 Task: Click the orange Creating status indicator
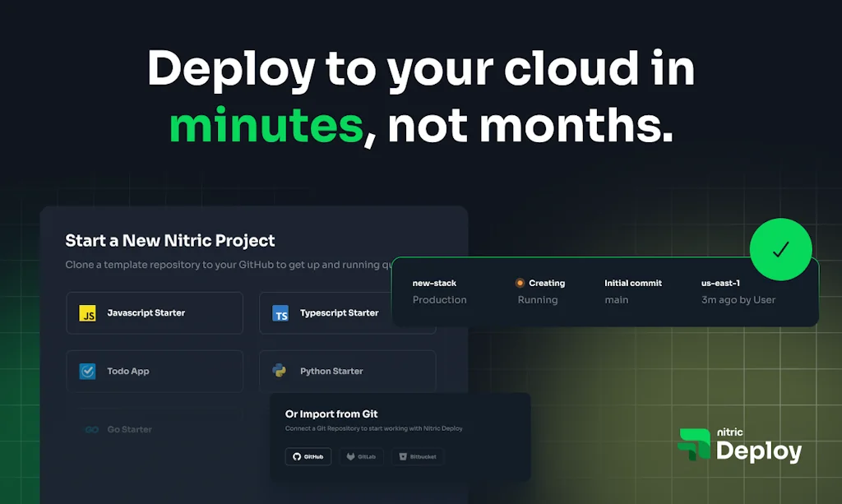coord(518,283)
